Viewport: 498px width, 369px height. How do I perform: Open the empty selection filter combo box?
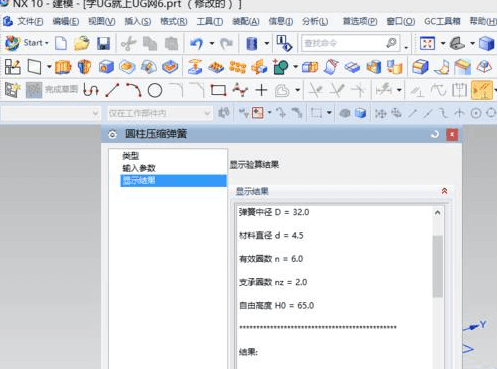tap(50, 113)
